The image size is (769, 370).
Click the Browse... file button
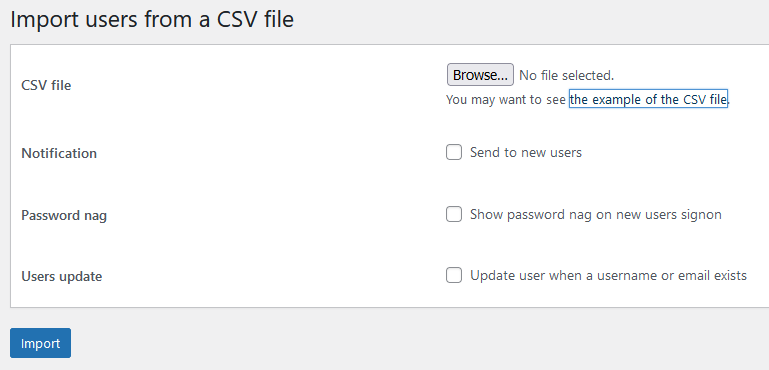coord(480,75)
